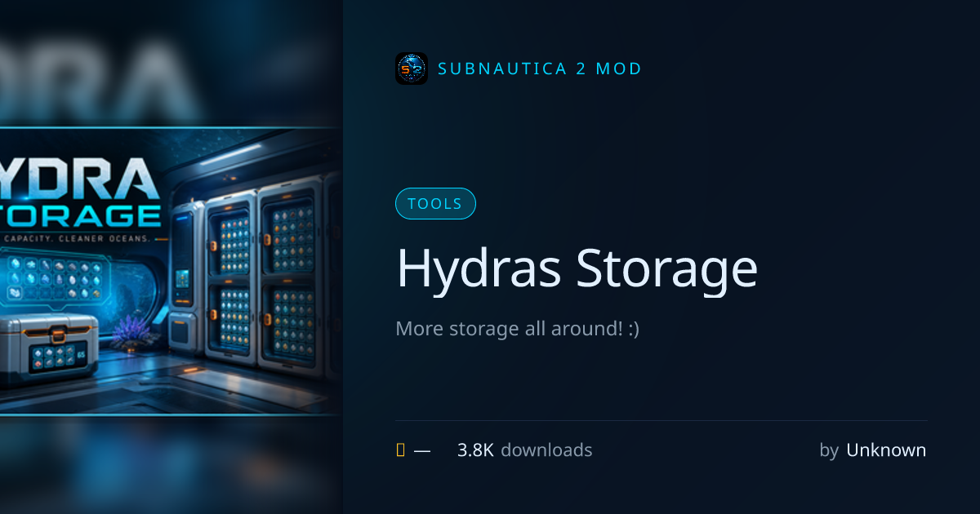Image resolution: width=980 pixels, height=514 pixels.
Task: Open the Hydra Storage mod thumbnail image
Action: pyautogui.click(x=171, y=271)
